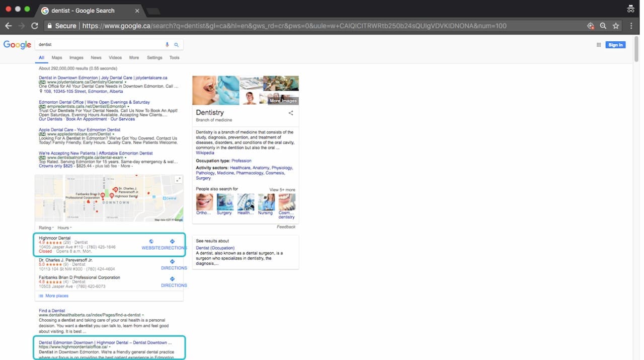Share the Dentistry knowledge panel
The image size is (644, 360).
click(290, 113)
